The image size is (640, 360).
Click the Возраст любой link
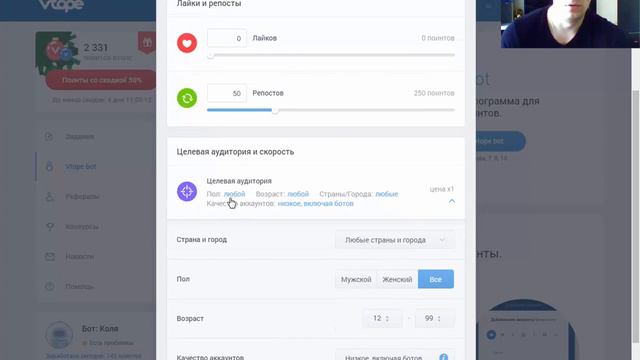pos(298,194)
